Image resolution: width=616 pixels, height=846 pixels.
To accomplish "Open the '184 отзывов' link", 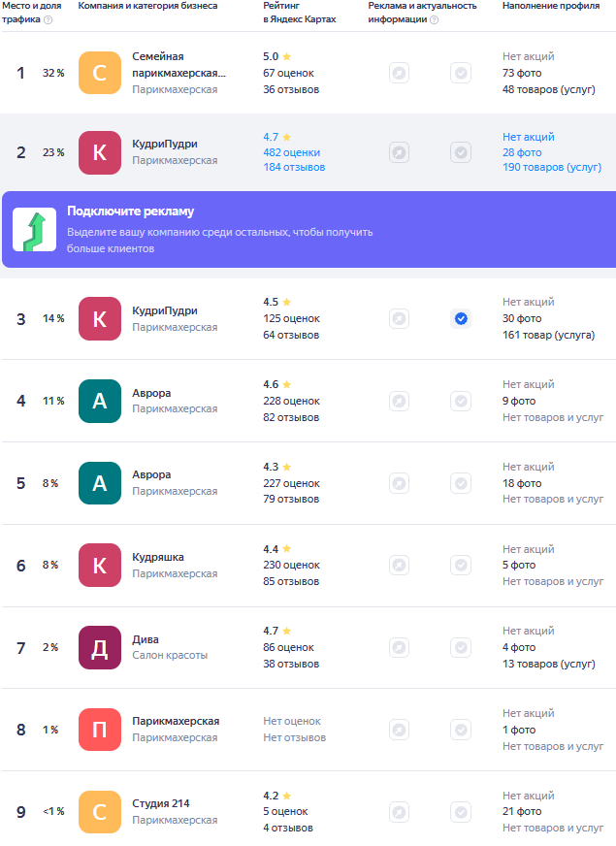I will tap(294, 168).
